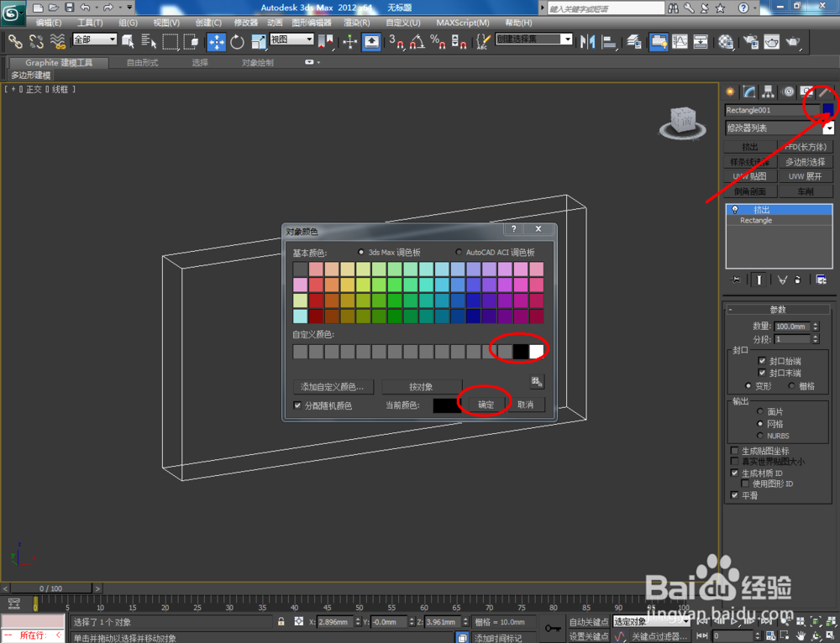Viewport: 840px width, 643px height.
Task: Pick the black custom color swatch
Action: pyautogui.click(x=521, y=351)
